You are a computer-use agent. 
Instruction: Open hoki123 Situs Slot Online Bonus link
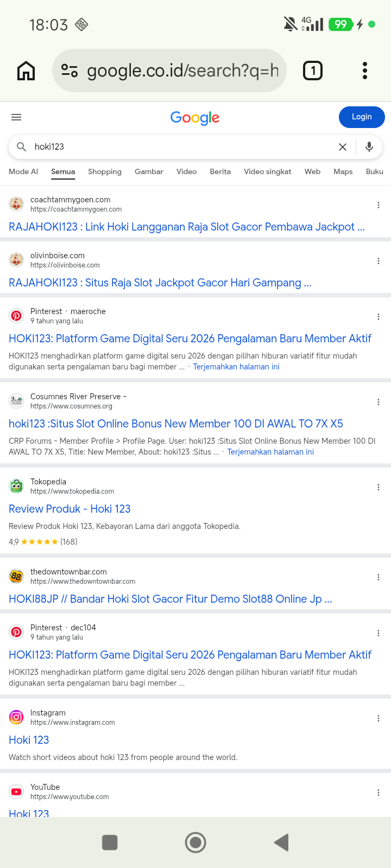(x=176, y=424)
